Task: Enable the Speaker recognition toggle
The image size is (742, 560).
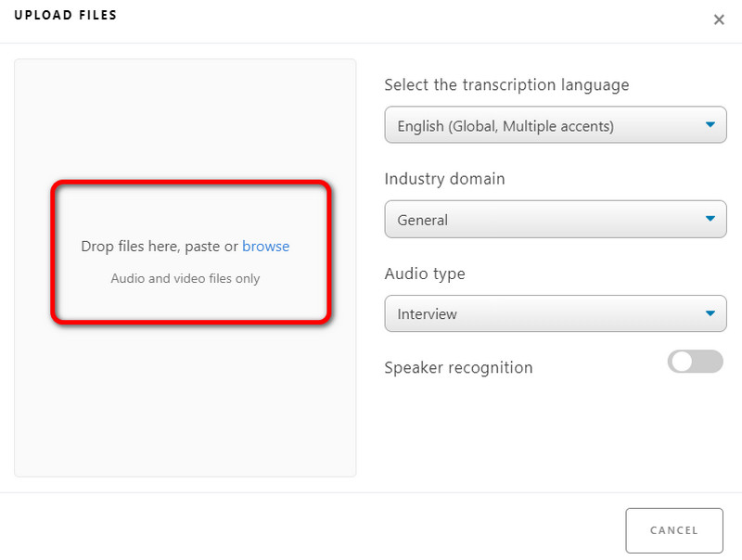Action: pyautogui.click(x=695, y=362)
